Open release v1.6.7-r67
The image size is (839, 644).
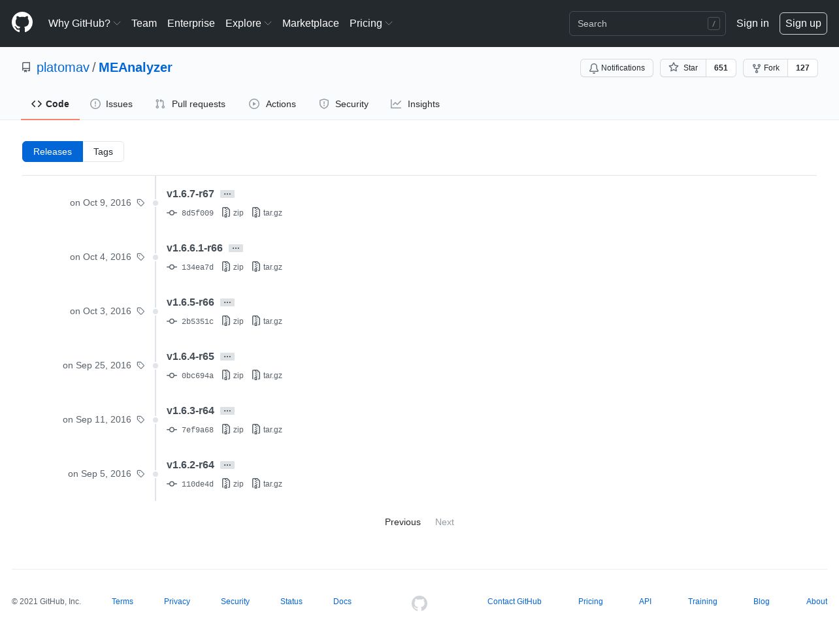pos(190,194)
